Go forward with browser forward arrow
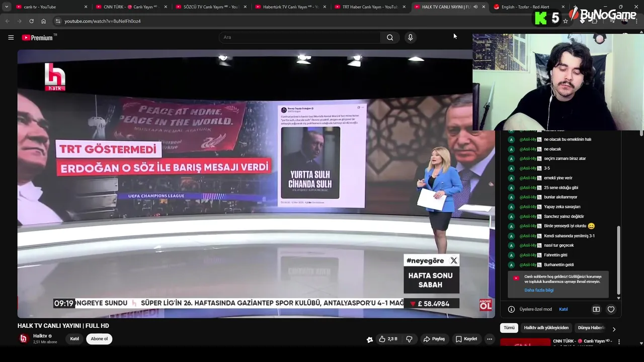 tap(19, 21)
